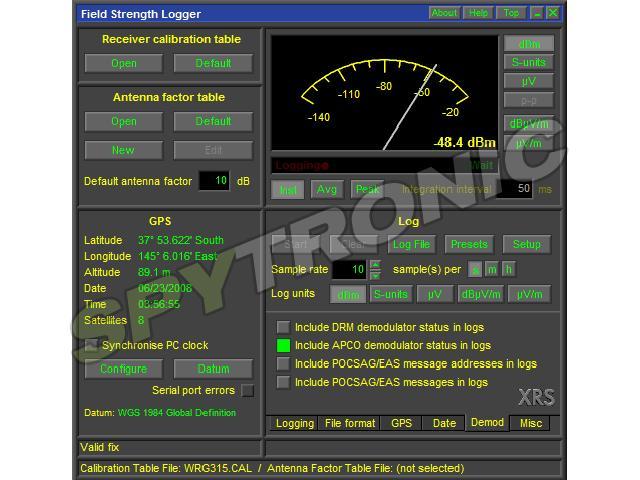
Task: Open GPS Datum selection
Action: click(213, 369)
